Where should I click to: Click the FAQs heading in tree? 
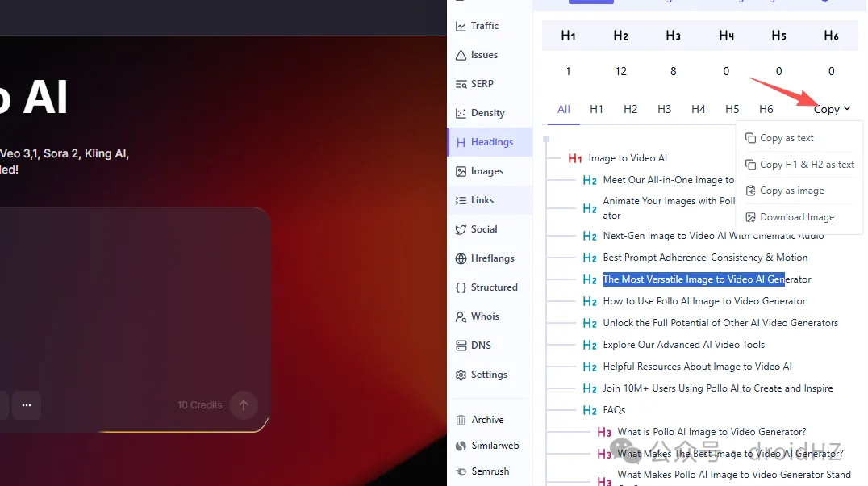(614, 410)
